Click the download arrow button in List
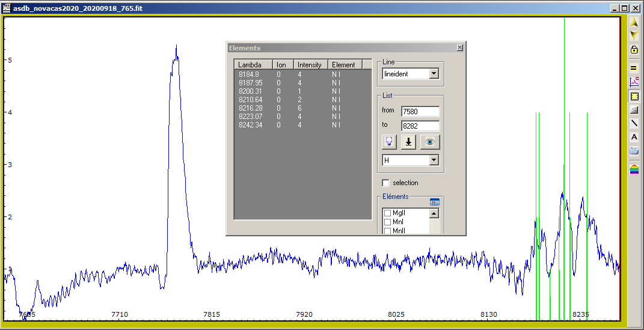This screenshot has height=330, width=644. [409, 142]
